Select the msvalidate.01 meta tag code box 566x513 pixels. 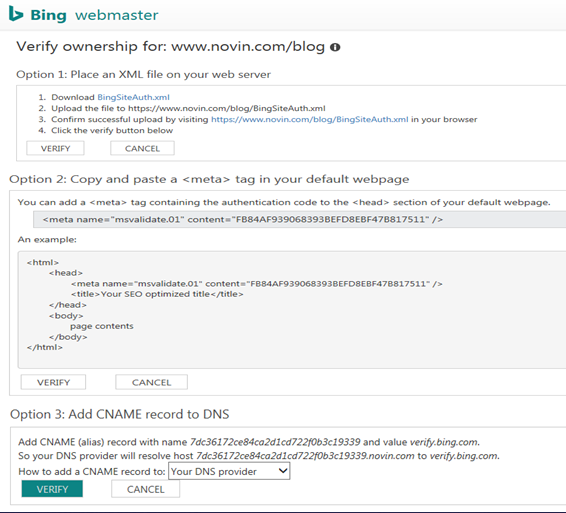click(x=299, y=219)
